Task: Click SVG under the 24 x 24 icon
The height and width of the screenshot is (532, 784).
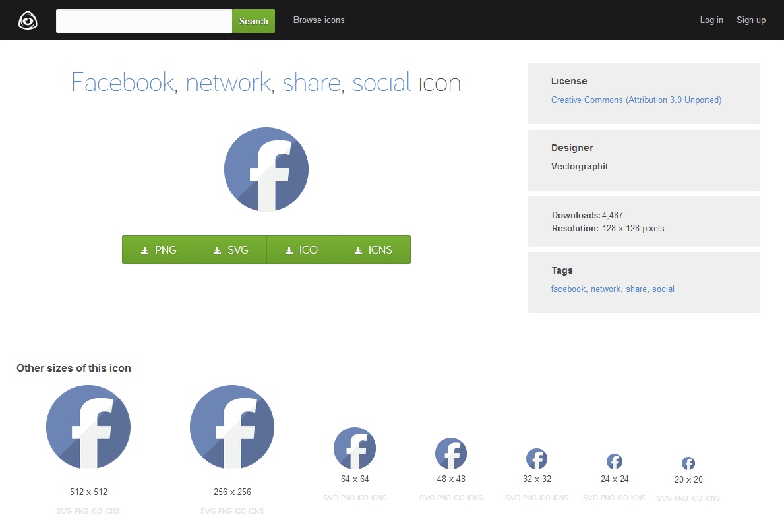Action: pos(591,498)
